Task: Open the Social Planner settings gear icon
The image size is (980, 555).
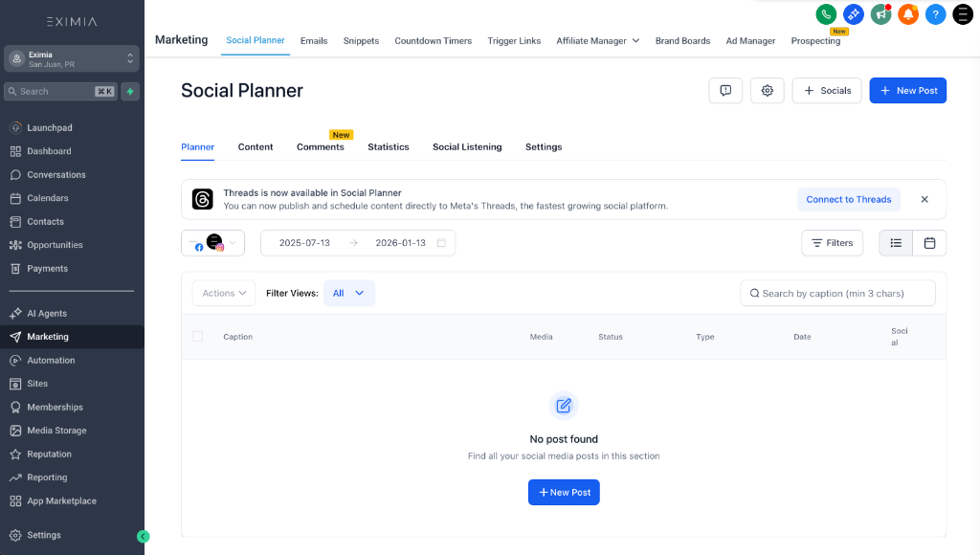Action: click(x=767, y=90)
